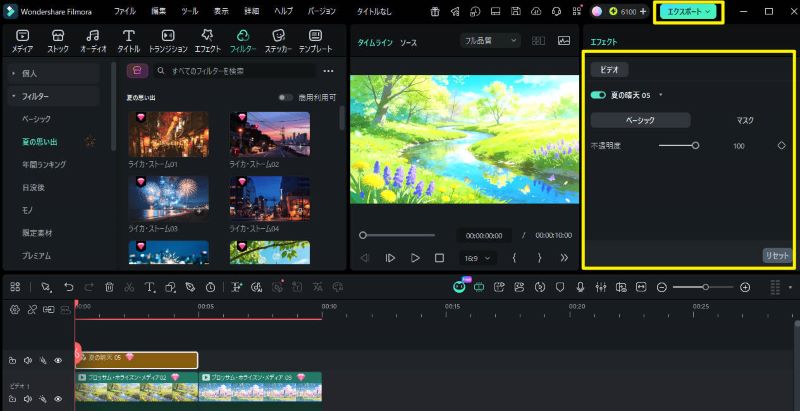Open the メディア media tab
The image size is (800, 411).
(x=22, y=41)
